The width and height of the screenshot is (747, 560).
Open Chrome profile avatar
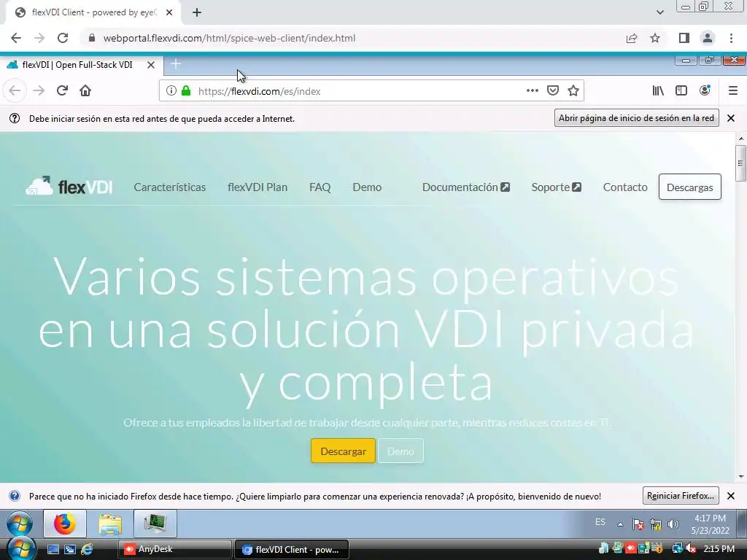[x=708, y=38]
